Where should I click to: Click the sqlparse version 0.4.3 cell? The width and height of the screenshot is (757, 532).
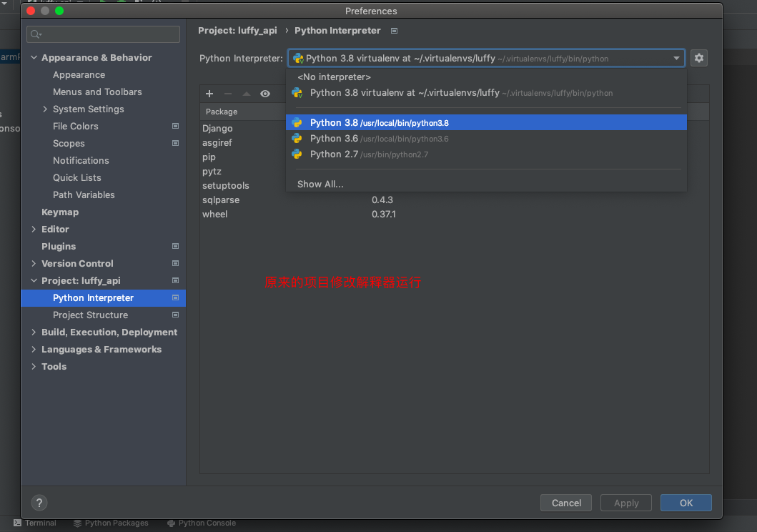tap(382, 200)
